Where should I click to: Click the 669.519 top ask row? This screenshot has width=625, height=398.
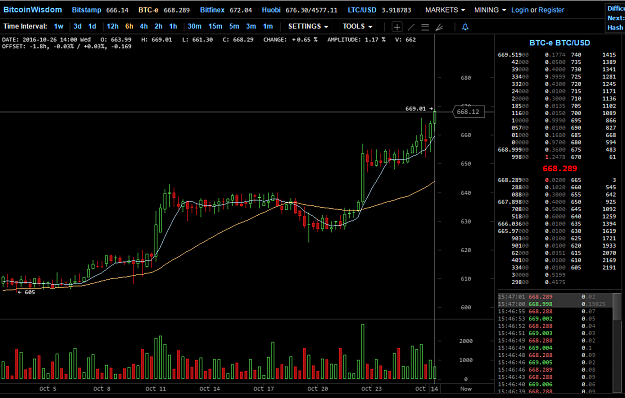556,55
